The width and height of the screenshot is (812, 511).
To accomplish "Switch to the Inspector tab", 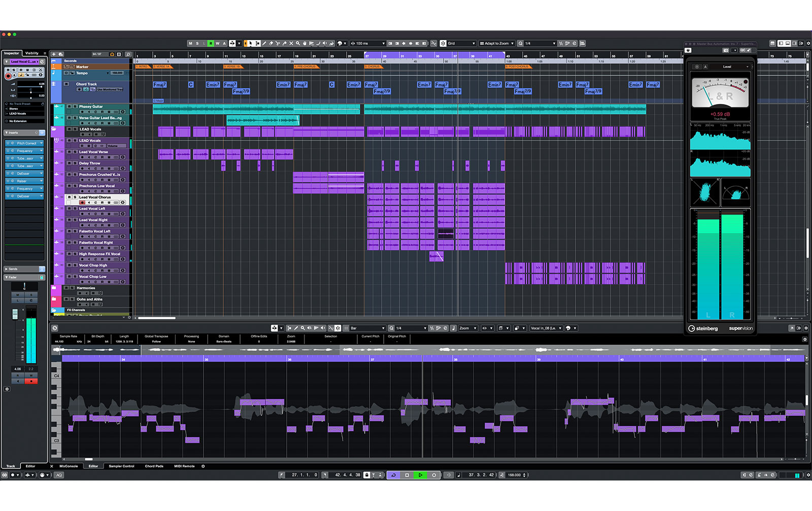I will click(11, 53).
